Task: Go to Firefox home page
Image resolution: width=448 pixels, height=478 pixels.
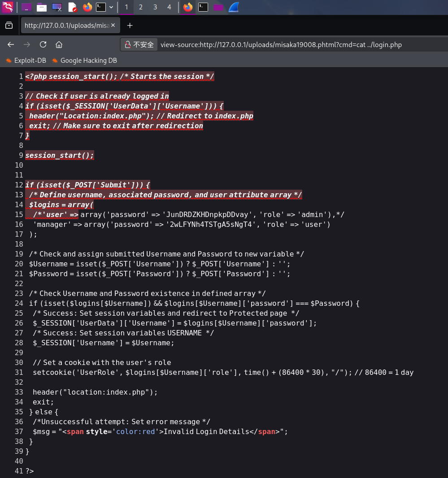Action: pyautogui.click(x=59, y=45)
